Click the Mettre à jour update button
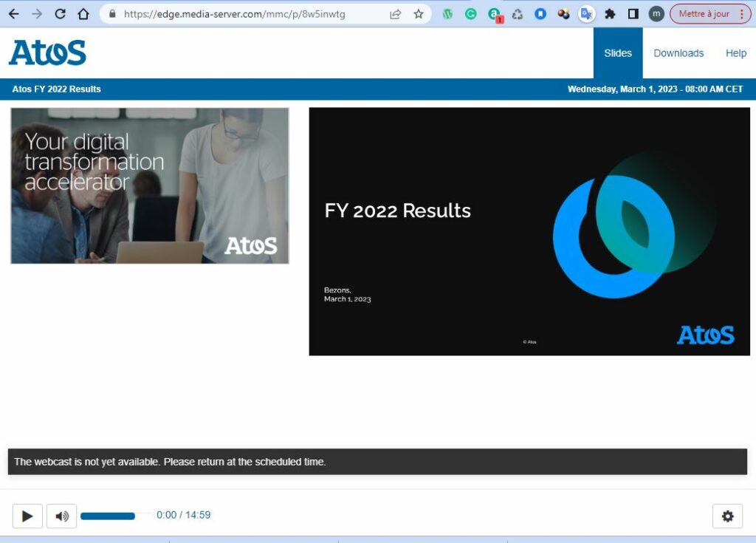 tap(704, 14)
